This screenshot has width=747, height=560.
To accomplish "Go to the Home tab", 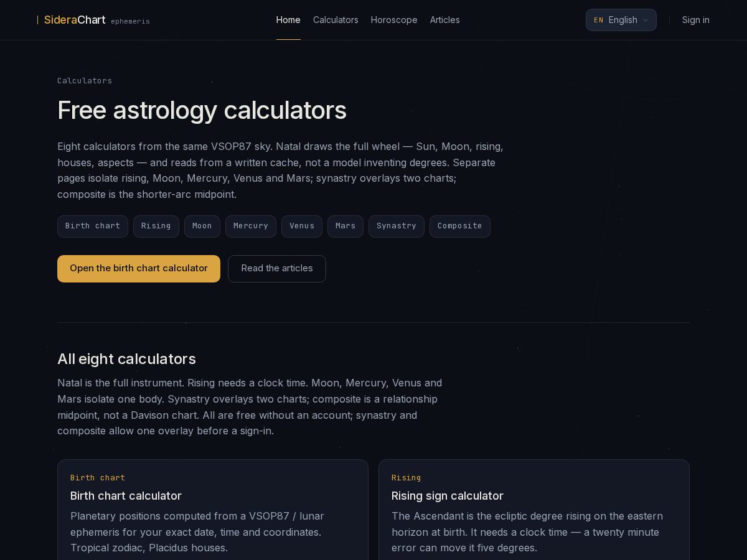I will 288,20.
